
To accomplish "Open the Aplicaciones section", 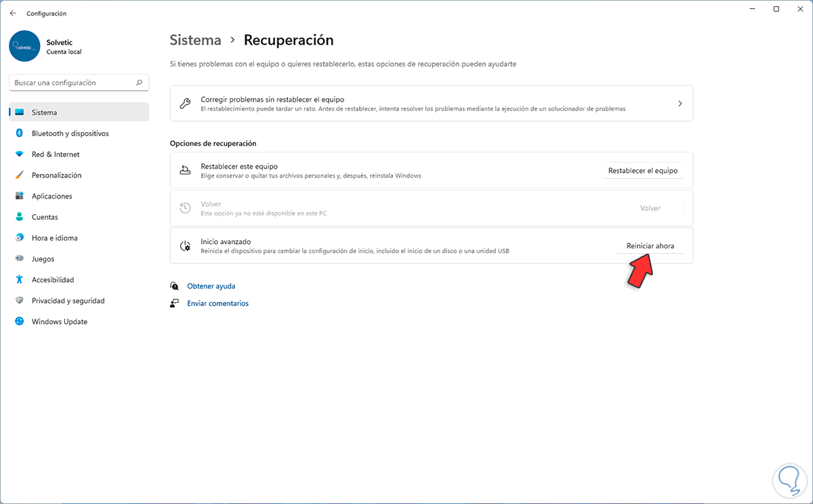I will pyautogui.click(x=51, y=196).
